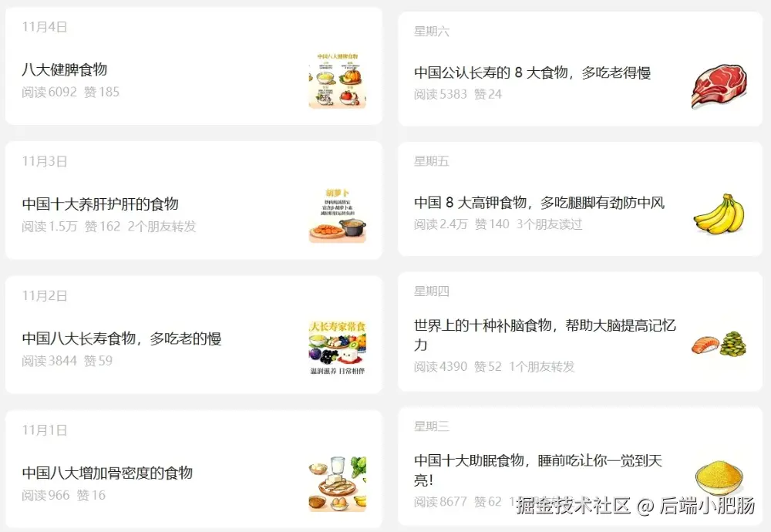Click the salmon and beans icon
Screen dimensions: 771x532
719,344
